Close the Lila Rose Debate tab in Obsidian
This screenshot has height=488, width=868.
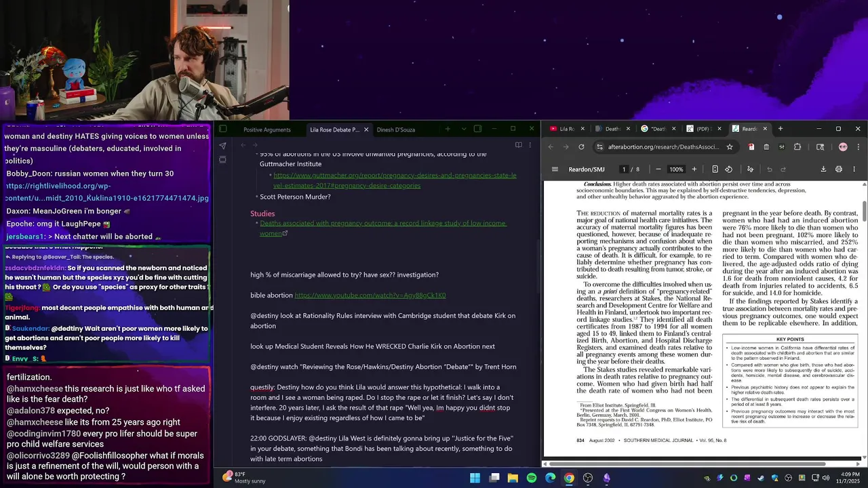(366, 129)
